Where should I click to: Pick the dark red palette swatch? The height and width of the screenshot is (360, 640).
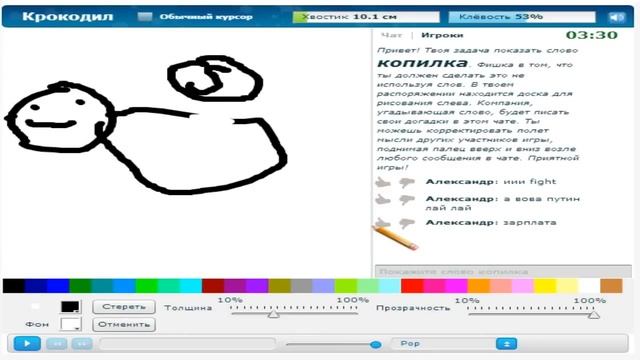pos(213,286)
